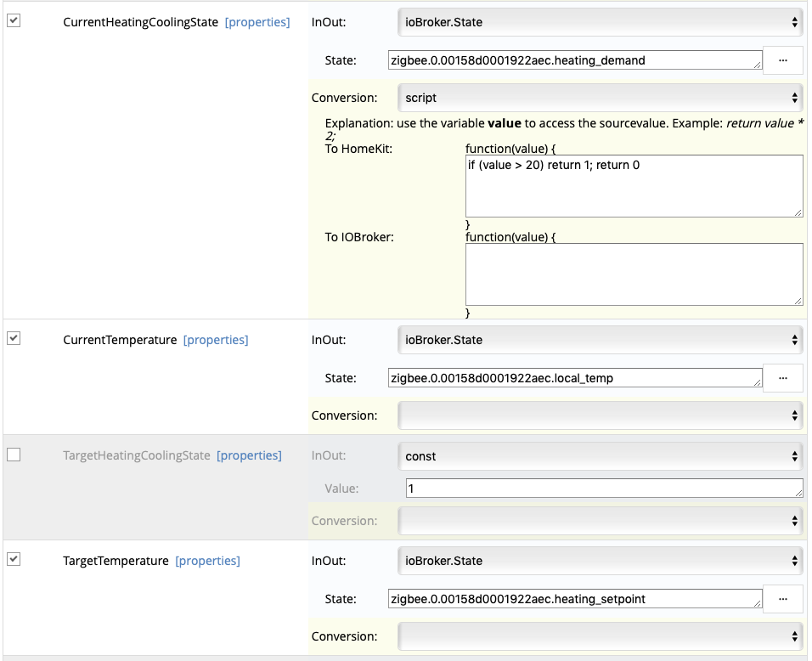Browse states for heating_setpoint with ellipsis button
The image size is (812, 661).
tap(783, 599)
